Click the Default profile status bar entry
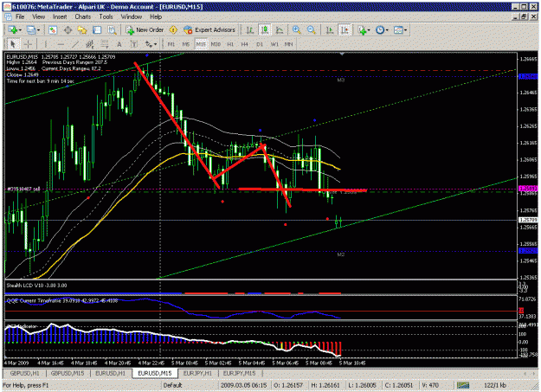This screenshot has width=541, height=392. coord(172,385)
